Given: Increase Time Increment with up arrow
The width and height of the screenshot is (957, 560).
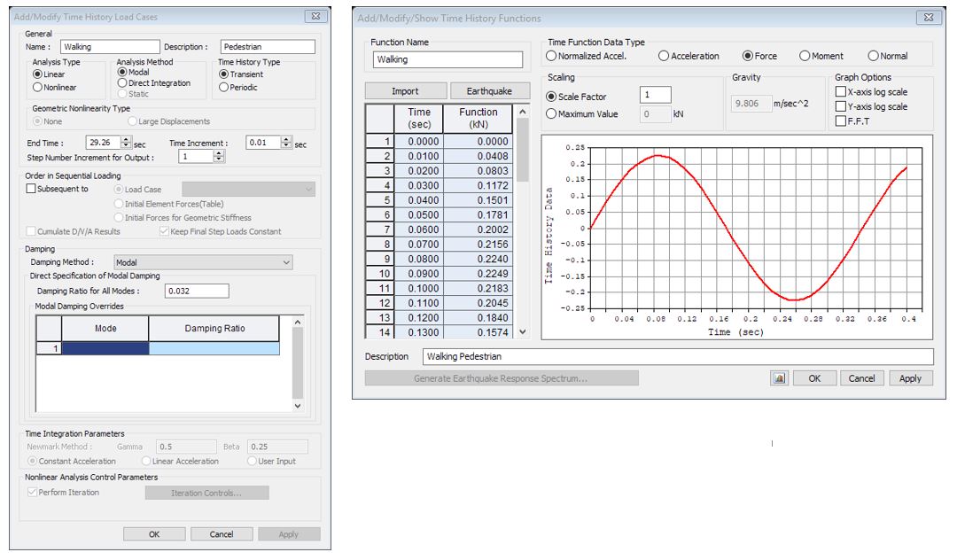Looking at the screenshot, I should tap(286, 139).
